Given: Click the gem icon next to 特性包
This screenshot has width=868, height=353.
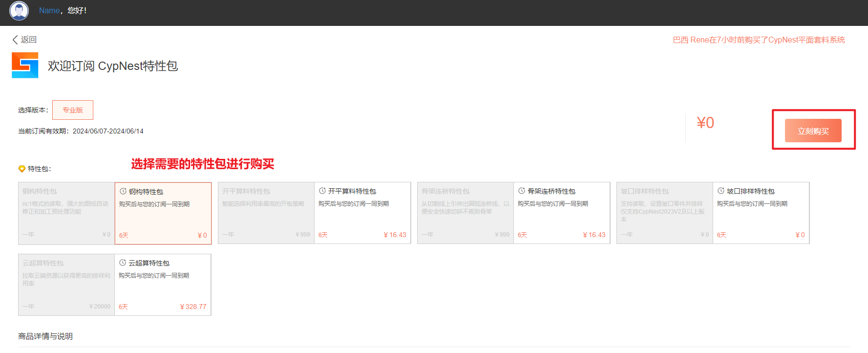Looking at the screenshot, I should click(x=21, y=169).
